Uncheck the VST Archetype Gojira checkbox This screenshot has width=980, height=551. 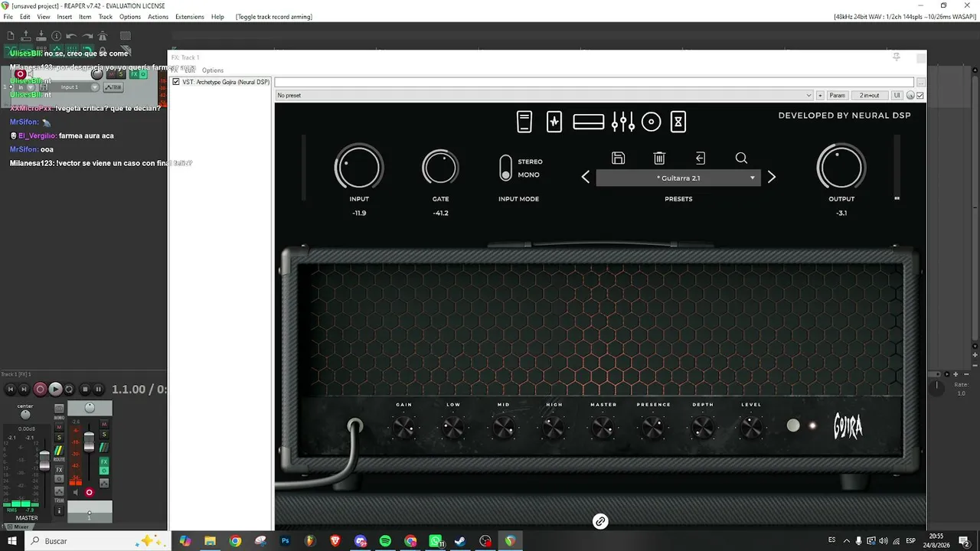point(176,82)
